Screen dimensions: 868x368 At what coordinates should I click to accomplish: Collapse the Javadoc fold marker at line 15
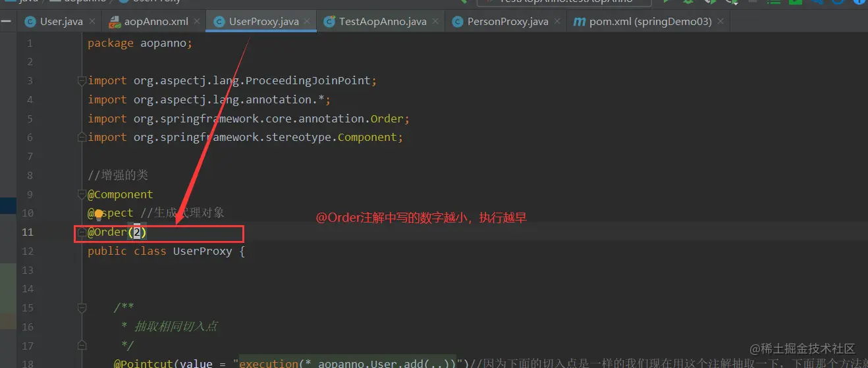coord(82,308)
